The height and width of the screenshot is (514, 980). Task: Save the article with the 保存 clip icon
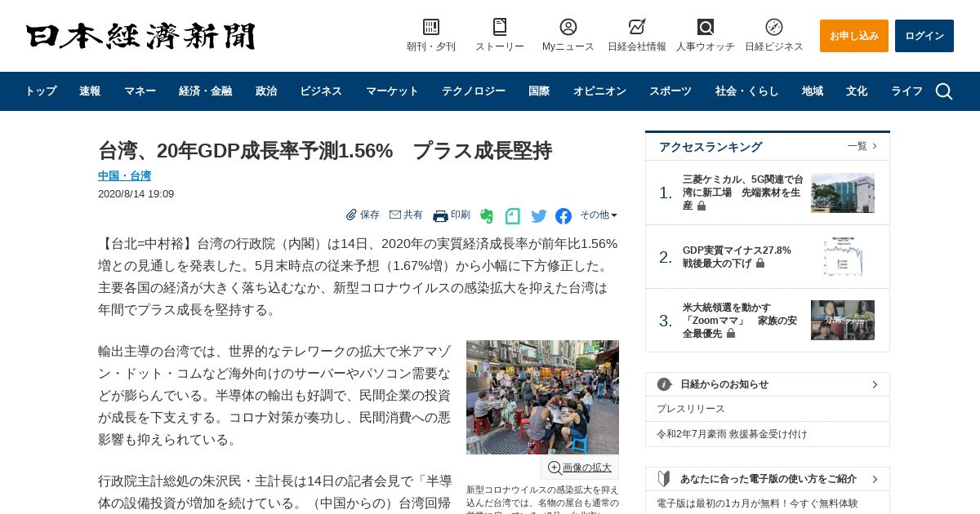351,215
